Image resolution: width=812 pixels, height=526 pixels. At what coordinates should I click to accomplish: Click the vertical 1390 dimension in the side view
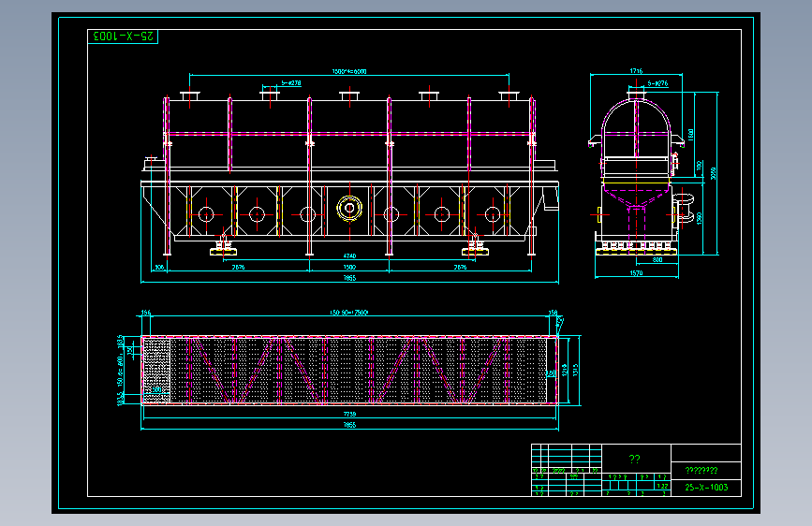point(699,218)
